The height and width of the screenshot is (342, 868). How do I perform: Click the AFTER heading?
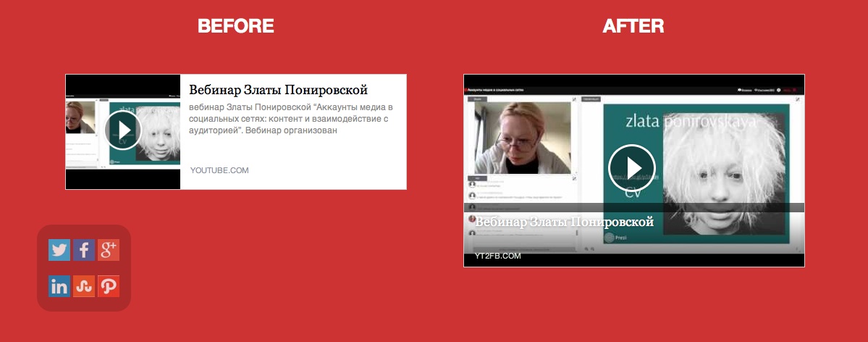click(x=633, y=25)
